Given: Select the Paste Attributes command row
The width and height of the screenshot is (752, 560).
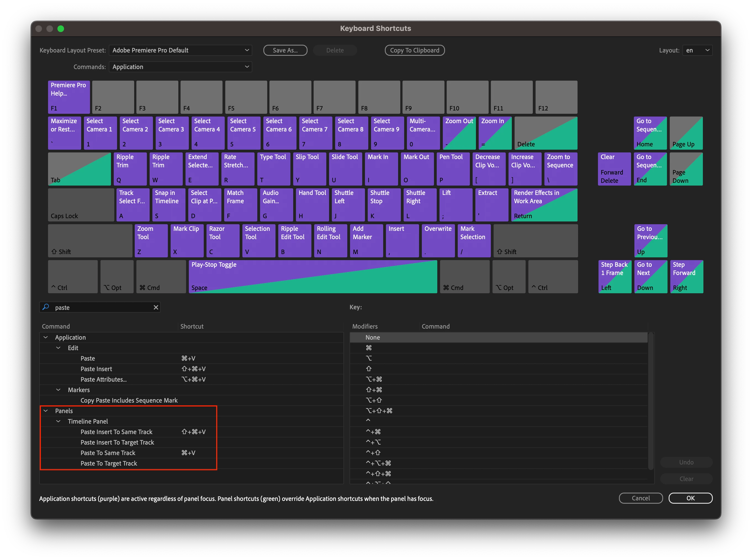Looking at the screenshot, I should tap(104, 379).
